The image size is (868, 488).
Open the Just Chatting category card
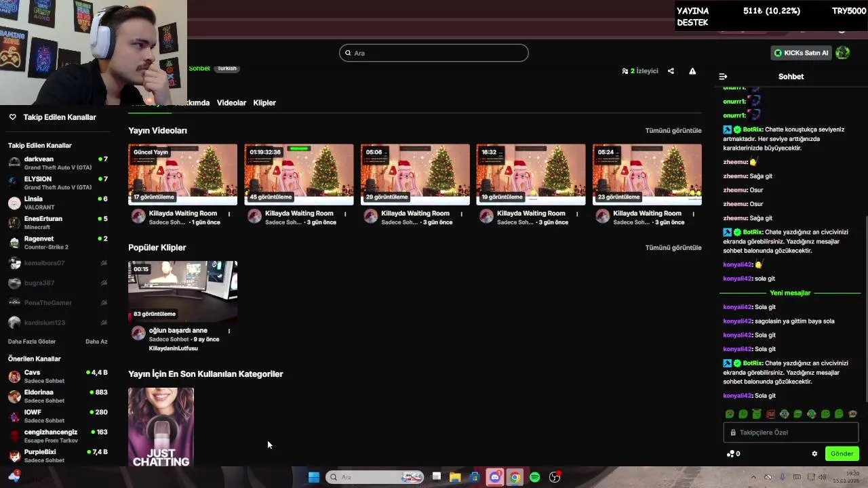pos(161,427)
